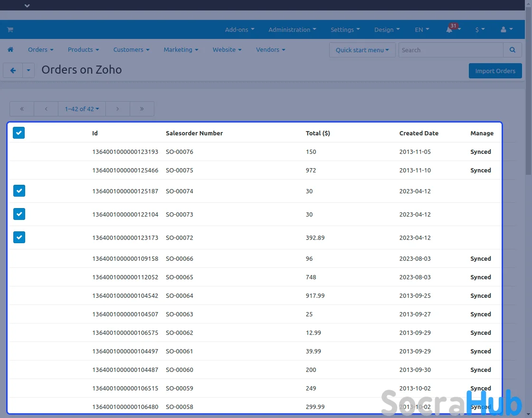
Task: Go to the last page arrow
Action: coord(142,109)
